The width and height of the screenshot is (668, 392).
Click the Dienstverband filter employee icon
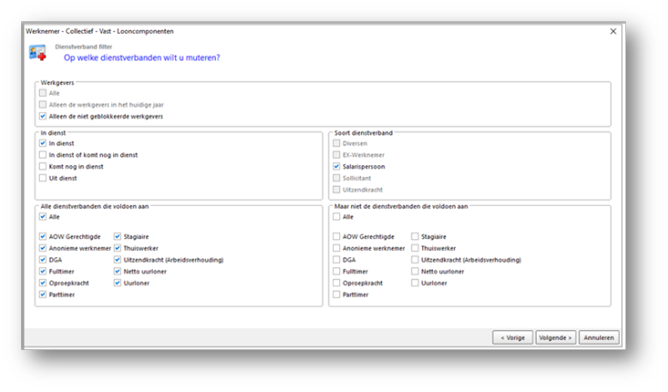[37, 53]
